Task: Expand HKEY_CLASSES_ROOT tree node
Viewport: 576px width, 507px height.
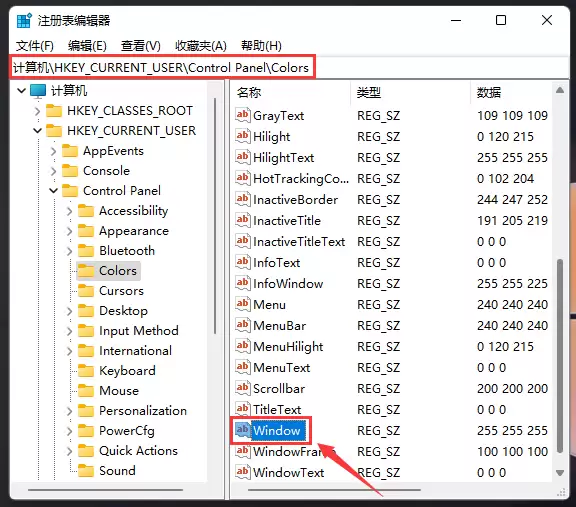Action: (37, 111)
